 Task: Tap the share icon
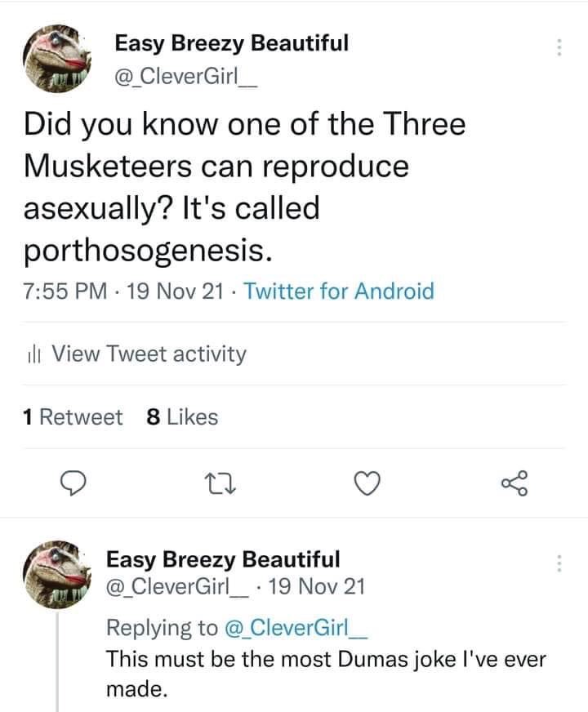514,483
